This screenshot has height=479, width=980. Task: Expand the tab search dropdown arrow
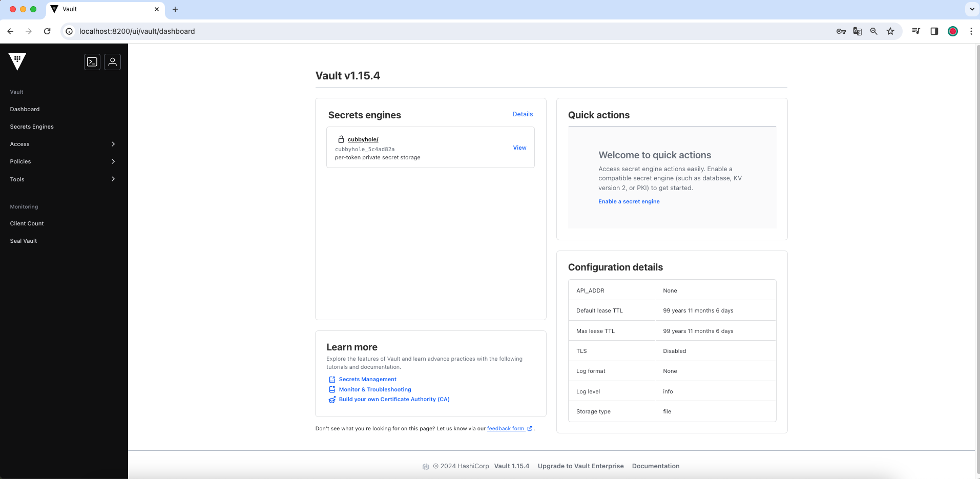(972, 9)
